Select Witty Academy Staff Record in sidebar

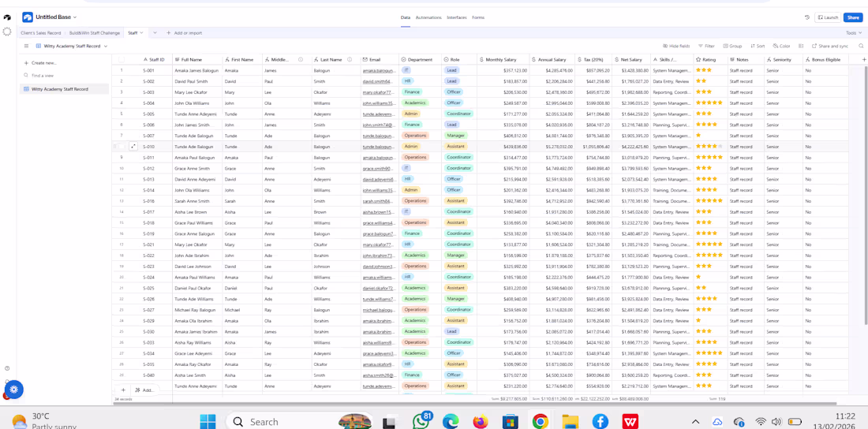[64, 89]
